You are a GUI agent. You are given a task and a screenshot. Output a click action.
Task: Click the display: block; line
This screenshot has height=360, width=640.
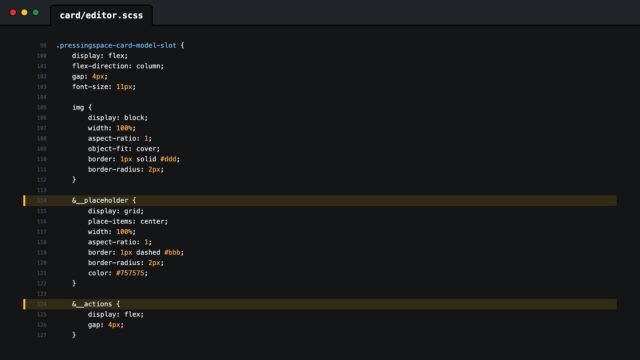tap(118, 118)
